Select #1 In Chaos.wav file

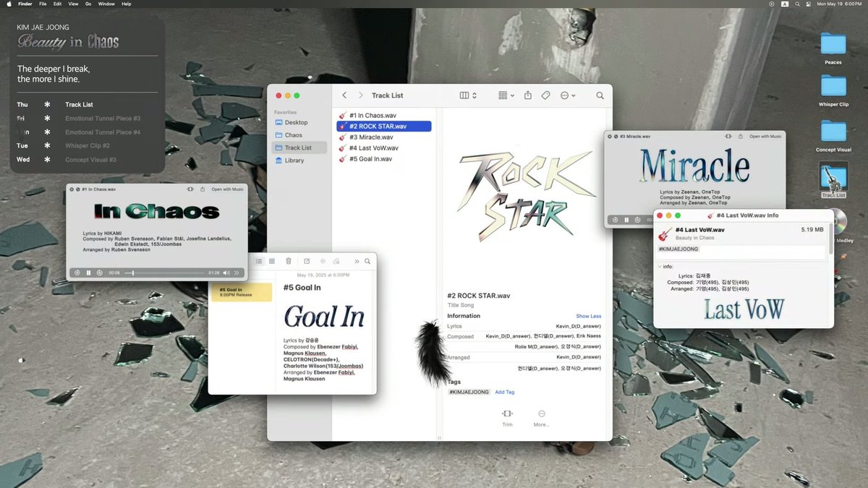pyautogui.click(x=384, y=116)
